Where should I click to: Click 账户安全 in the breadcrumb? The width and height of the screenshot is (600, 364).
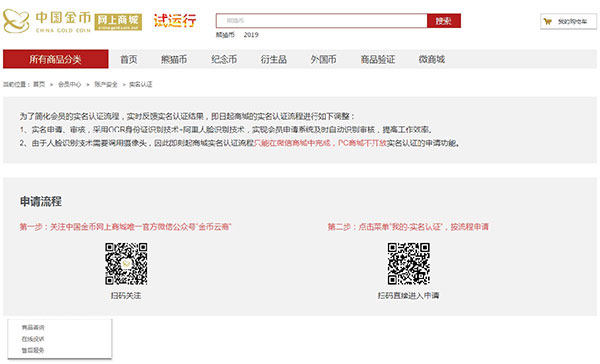106,84
